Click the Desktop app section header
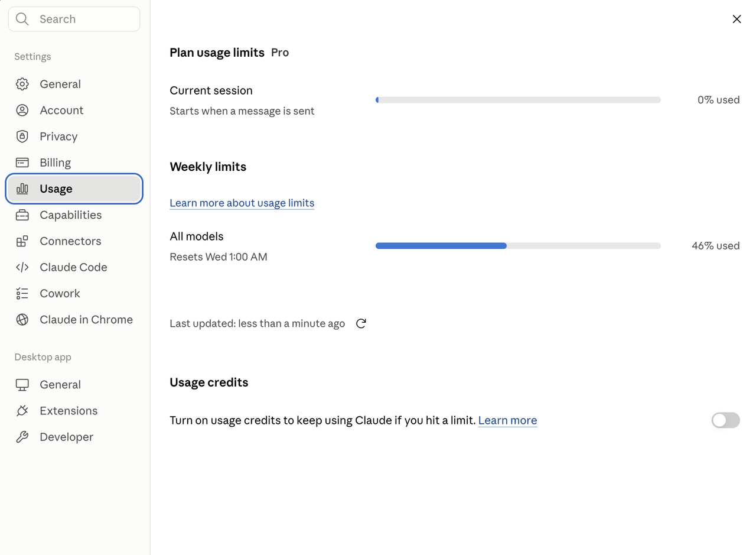756x555 pixels. pyautogui.click(x=43, y=357)
